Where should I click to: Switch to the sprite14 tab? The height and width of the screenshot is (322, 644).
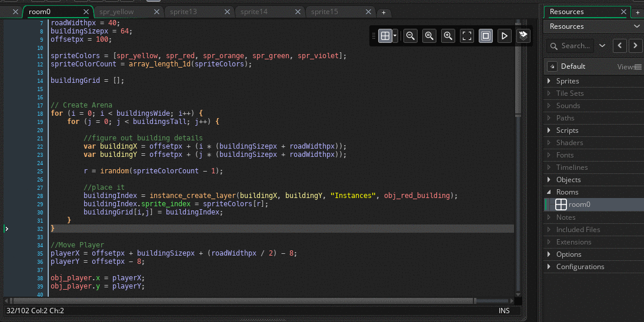point(254,12)
